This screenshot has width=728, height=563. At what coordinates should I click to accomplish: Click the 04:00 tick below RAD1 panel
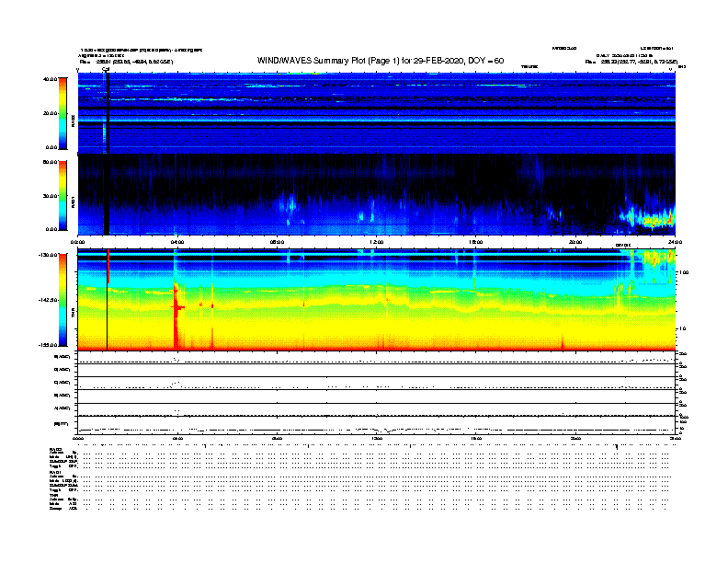pos(177,242)
